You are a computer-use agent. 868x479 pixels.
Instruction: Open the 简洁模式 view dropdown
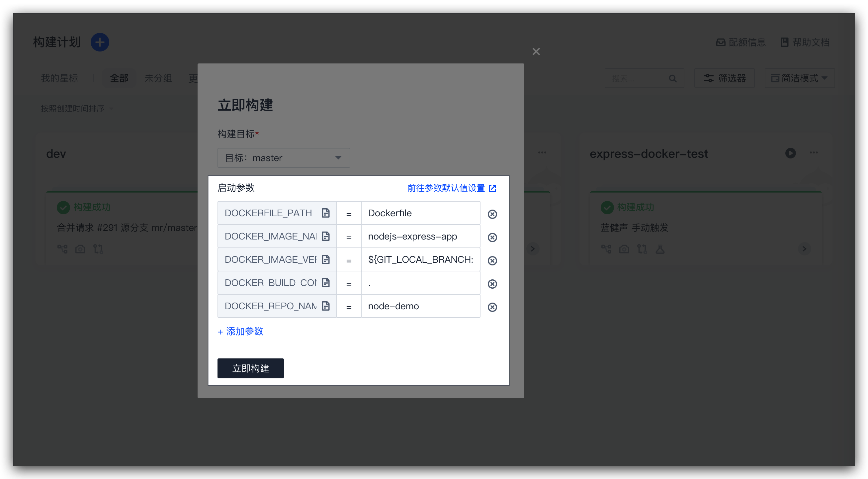pos(800,78)
